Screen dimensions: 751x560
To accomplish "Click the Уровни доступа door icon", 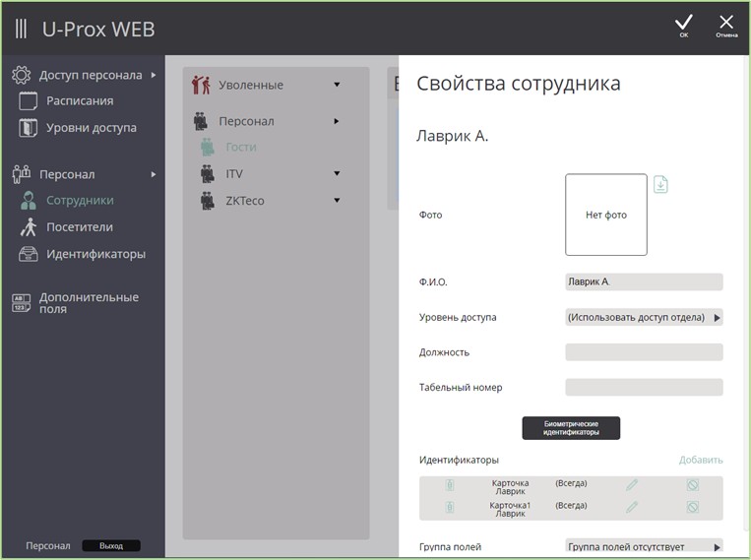I will coord(28,128).
